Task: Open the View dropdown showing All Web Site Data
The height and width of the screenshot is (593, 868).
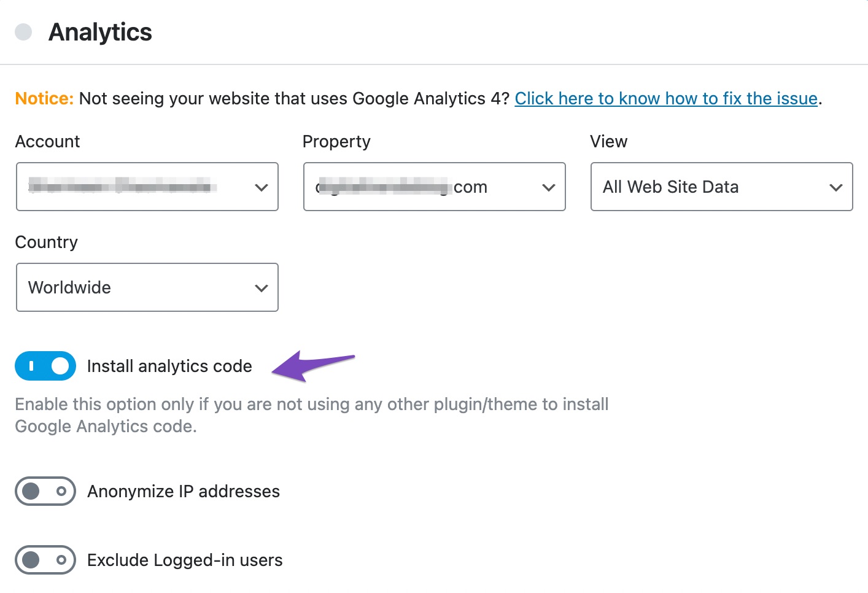Action: (721, 187)
